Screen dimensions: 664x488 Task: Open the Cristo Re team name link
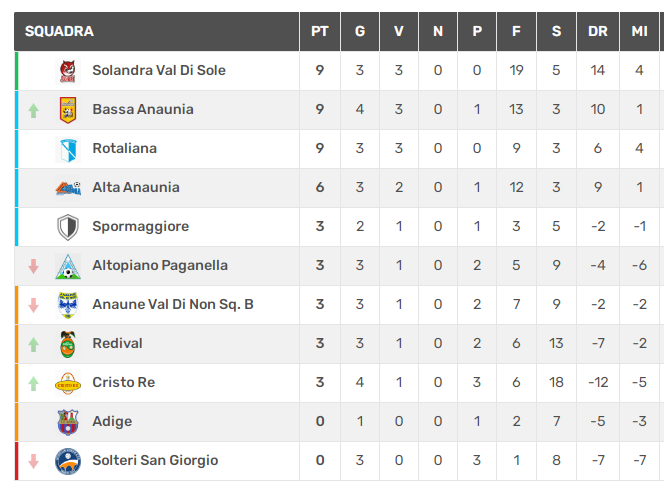click(124, 382)
